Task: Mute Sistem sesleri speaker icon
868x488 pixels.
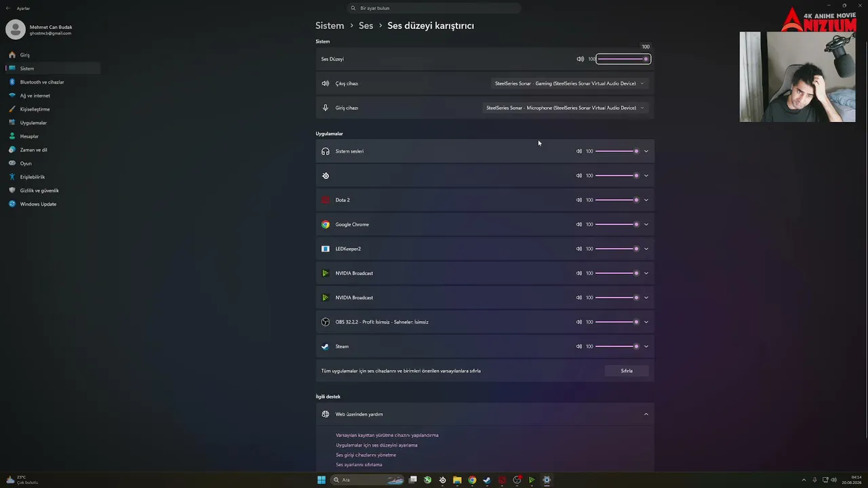Action: [579, 151]
